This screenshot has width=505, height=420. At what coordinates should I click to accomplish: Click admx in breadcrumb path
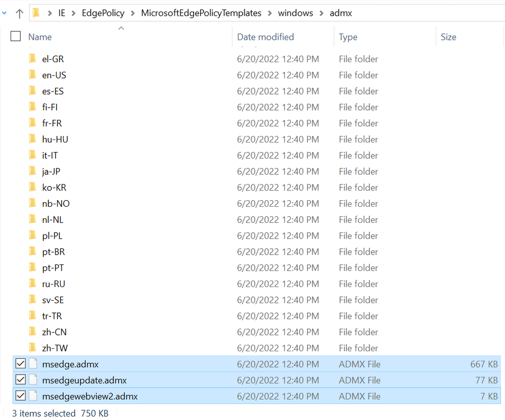pos(341,13)
